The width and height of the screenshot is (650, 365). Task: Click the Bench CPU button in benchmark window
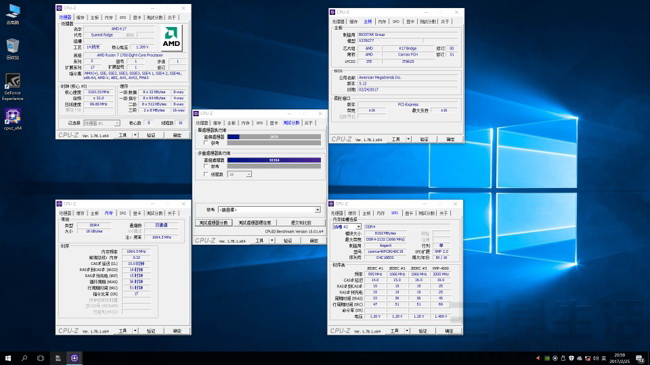point(213,223)
